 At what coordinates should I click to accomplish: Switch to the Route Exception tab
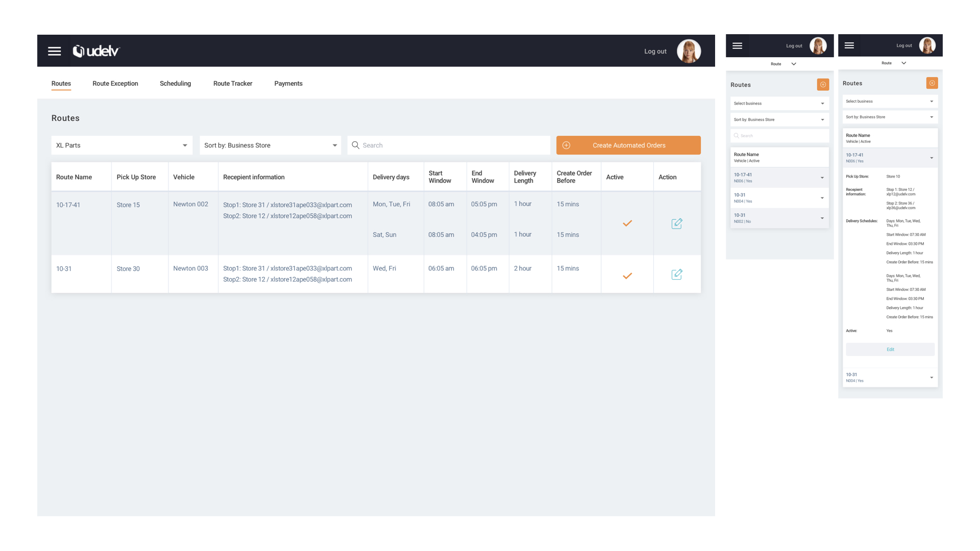(115, 84)
